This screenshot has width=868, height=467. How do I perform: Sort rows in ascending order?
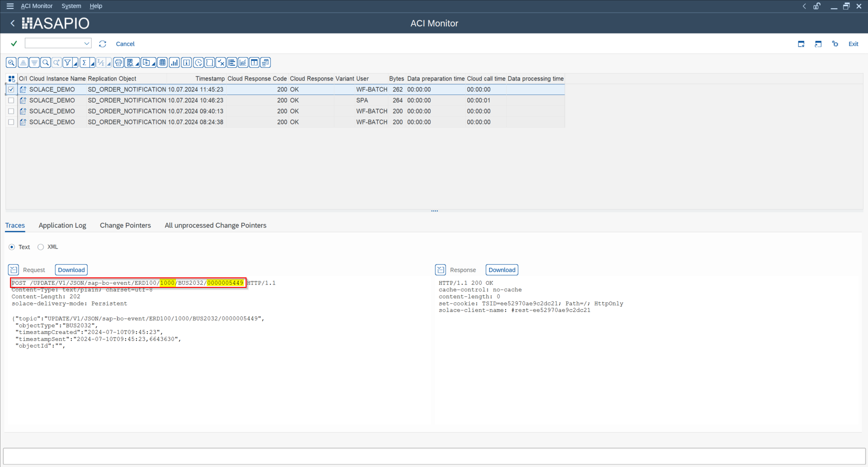point(23,62)
